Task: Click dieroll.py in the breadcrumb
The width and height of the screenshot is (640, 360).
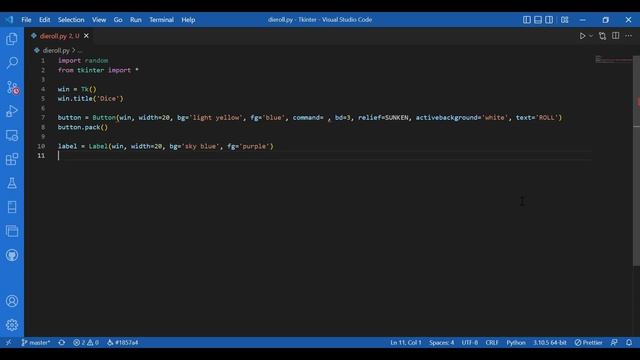Action: click(56, 51)
